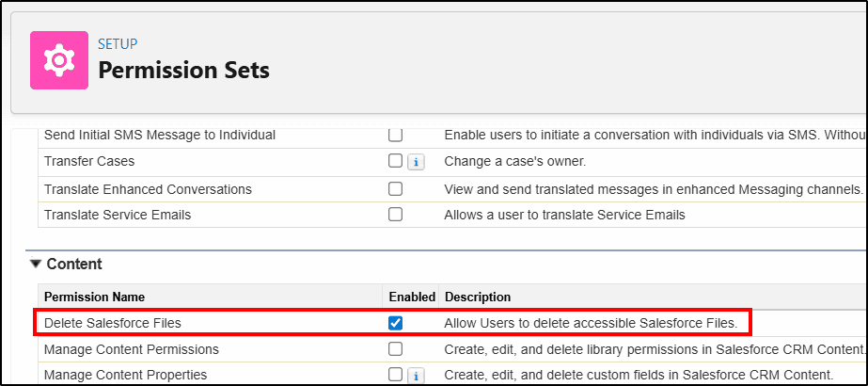This screenshot has height=386, width=868.
Task: Click the Permission Sets page title
Action: pyautogui.click(x=183, y=71)
